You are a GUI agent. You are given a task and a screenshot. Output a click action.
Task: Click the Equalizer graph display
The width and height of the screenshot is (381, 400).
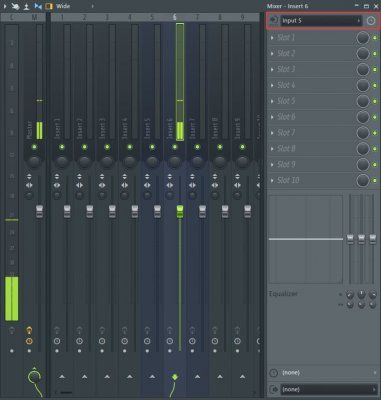(306, 239)
